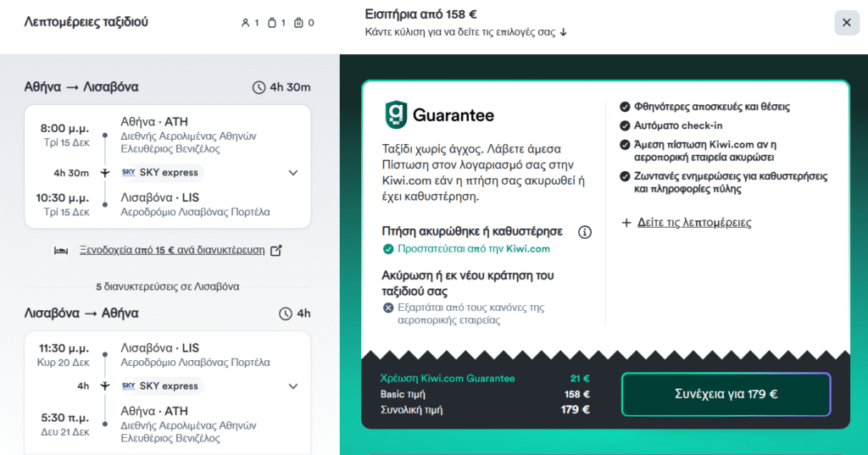Click the Χρέωση Kiwi.com Guarantee line
Screen dimensions: 868x455
point(485,379)
